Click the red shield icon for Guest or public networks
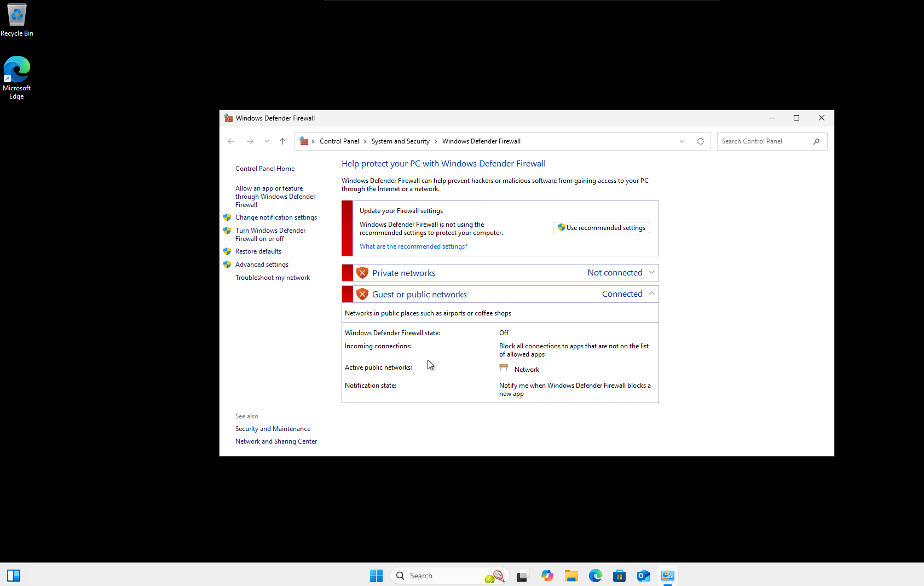Image resolution: width=924 pixels, height=586 pixels. 362,294
